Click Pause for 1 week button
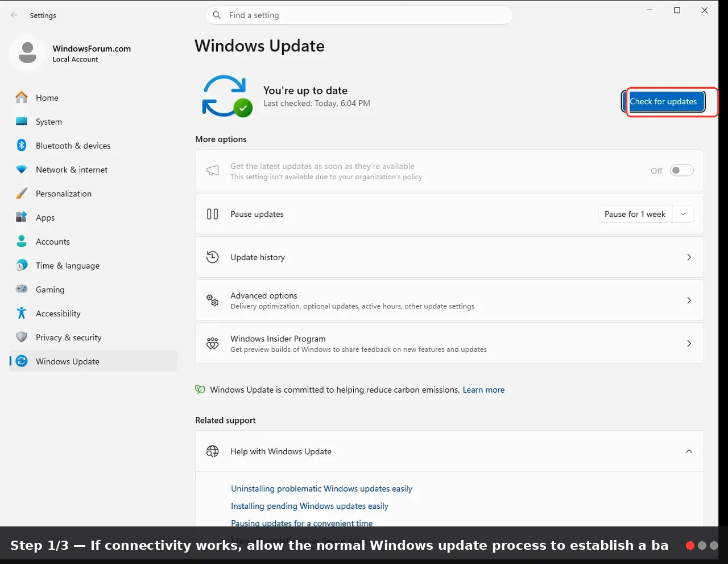Screen dimensions: 728x564 tap(635, 214)
